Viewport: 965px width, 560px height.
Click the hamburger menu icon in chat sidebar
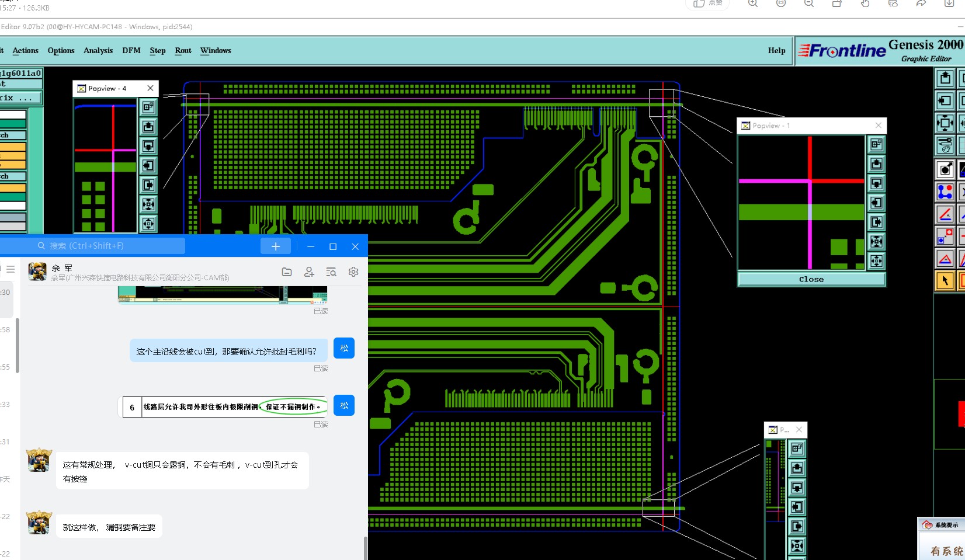coord(11,269)
